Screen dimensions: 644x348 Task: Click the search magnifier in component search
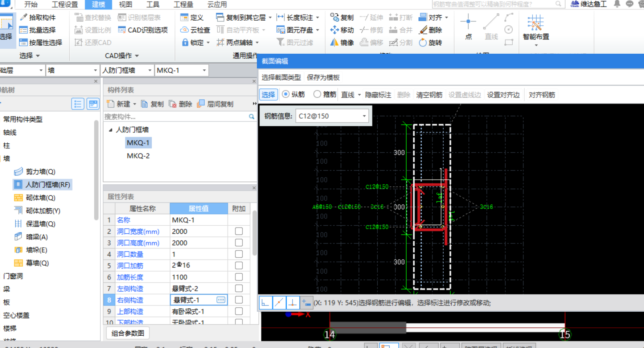(251, 117)
